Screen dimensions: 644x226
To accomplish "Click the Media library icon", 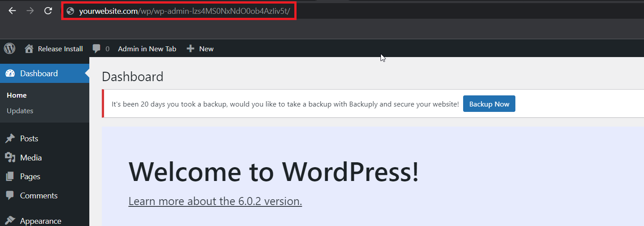I will click(x=10, y=157).
